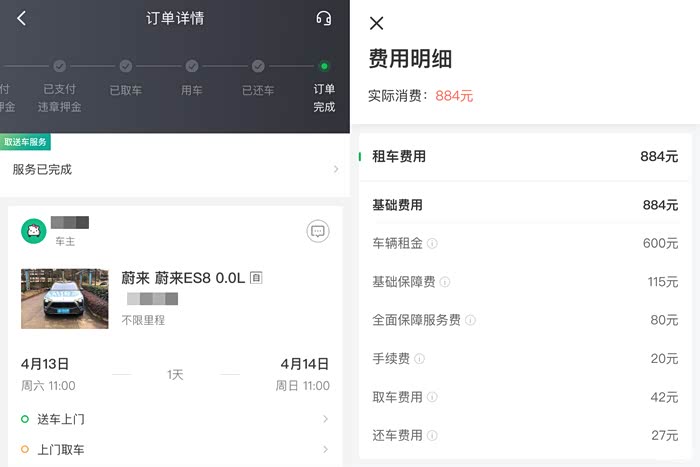This screenshot has width=700, height=467.
Task: Tap the pickup date 4月13日
Action: click(45, 364)
